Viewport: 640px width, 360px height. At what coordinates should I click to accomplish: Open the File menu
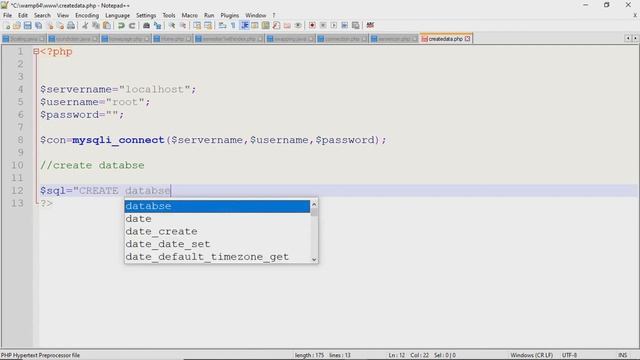coord(7,16)
